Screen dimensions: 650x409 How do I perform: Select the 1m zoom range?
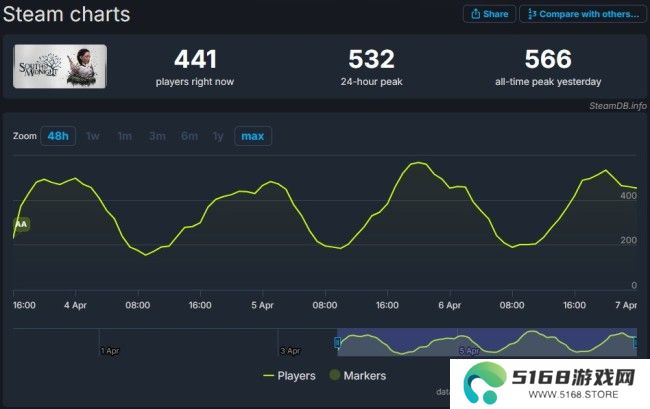(x=125, y=136)
